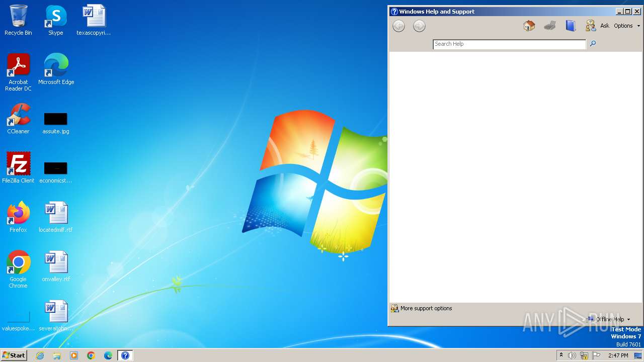Select the texascopyri... Word document
Image resolution: width=644 pixels, height=362 pixels.
[x=94, y=20]
